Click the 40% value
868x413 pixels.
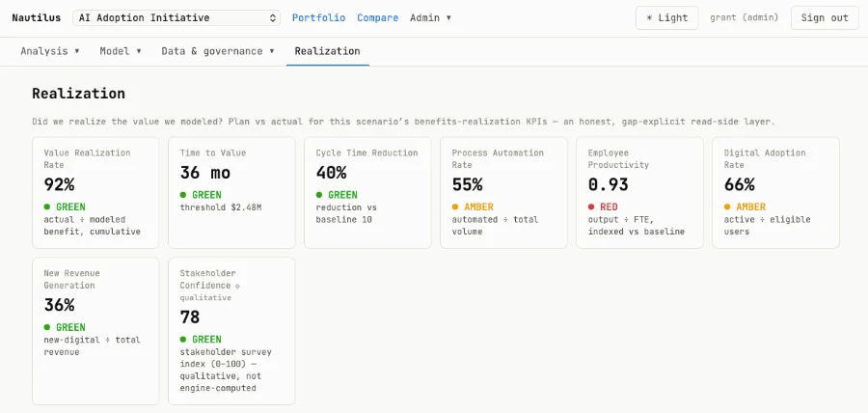331,173
